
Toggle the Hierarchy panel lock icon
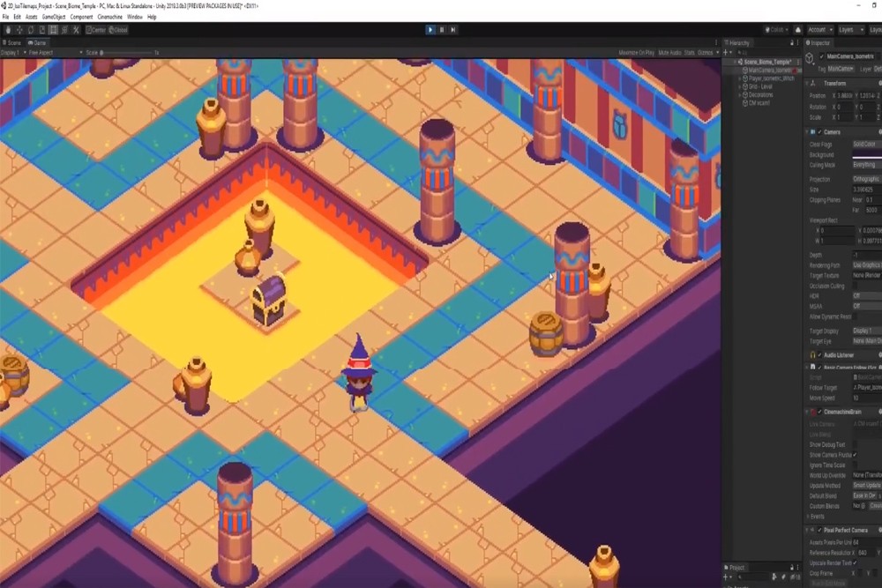792,42
